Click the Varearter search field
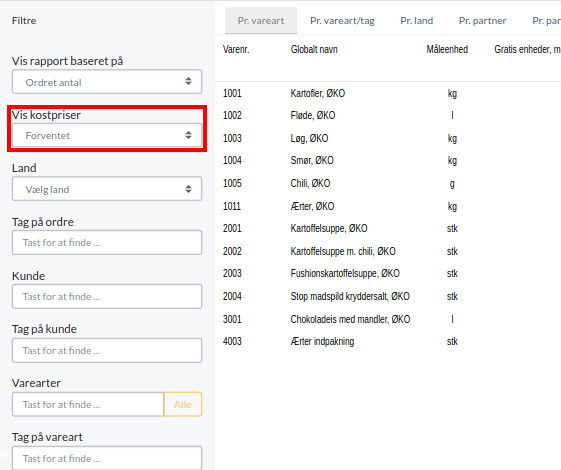This screenshot has height=470, width=561. 88,405
